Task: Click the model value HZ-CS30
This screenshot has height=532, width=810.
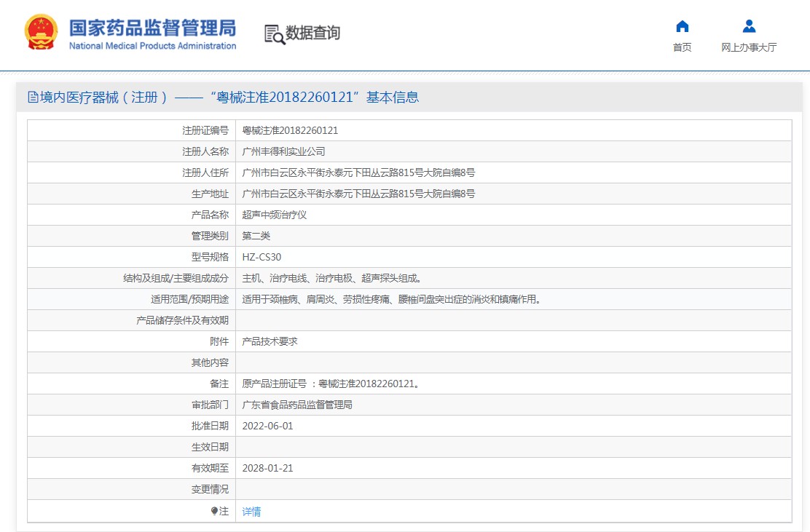Action: pyautogui.click(x=262, y=258)
